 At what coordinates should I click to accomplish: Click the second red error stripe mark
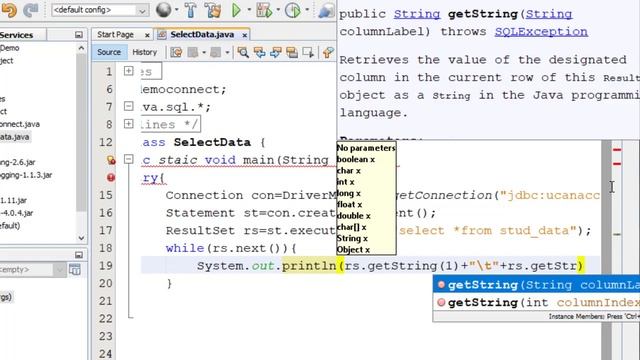617,164
